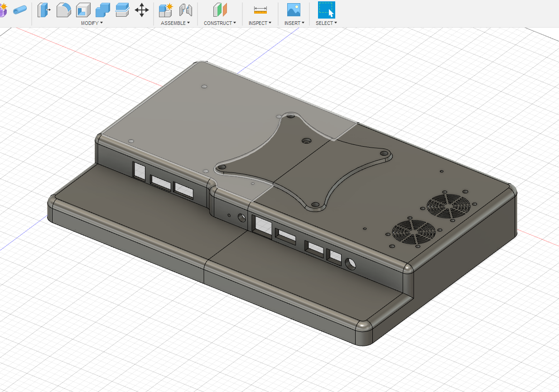Activate the Move/Copy arrows tool
559x392 pixels.
coord(142,10)
